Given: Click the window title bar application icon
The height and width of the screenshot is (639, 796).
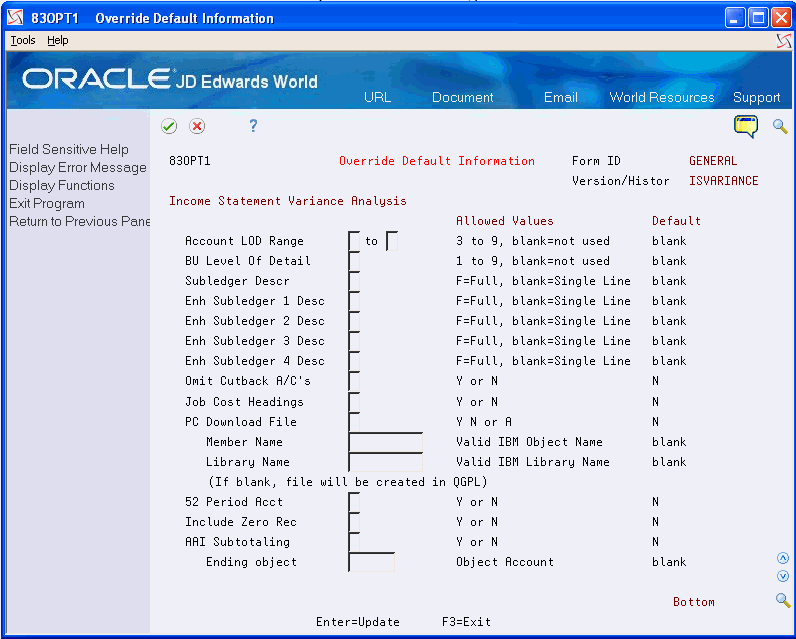Looking at the screenshot, I should (15, 18).
